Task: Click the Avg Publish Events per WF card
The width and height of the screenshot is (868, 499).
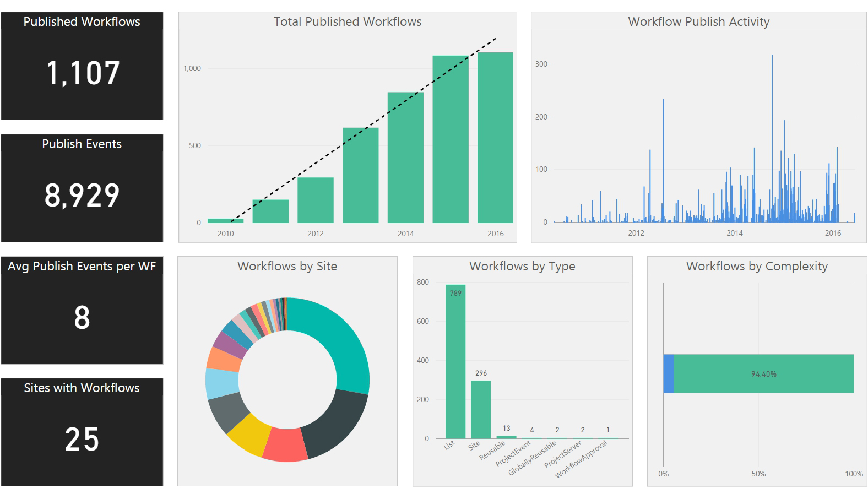Action: point(82,310)
